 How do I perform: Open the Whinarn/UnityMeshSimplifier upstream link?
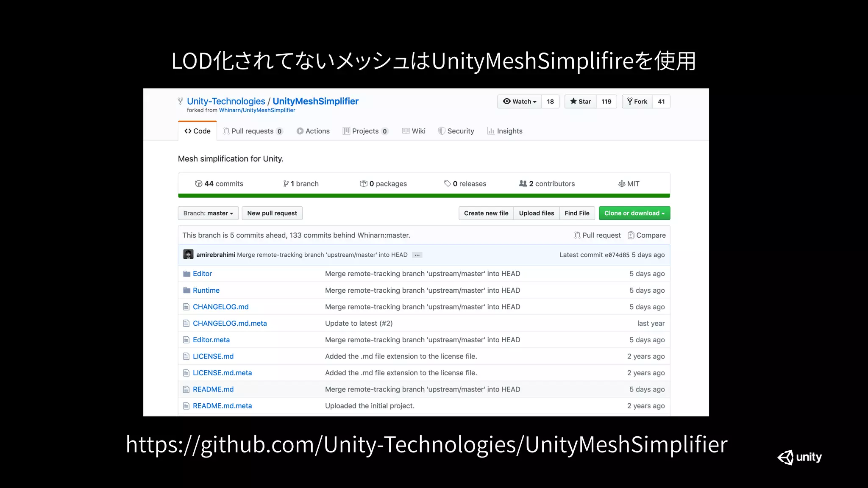pyautogui.click(x=257, y=110)
